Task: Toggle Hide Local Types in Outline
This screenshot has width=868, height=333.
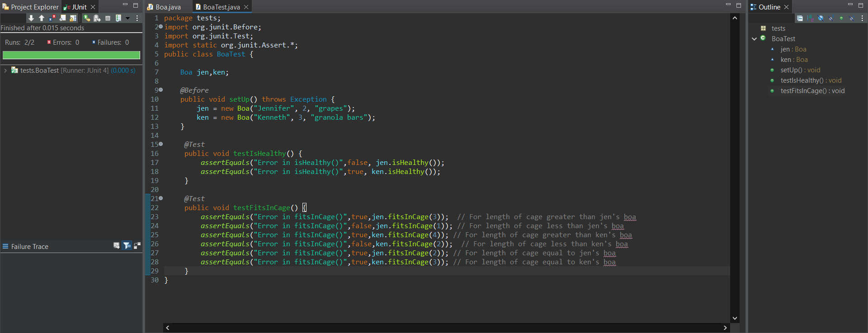Action: tap(852, 18)
